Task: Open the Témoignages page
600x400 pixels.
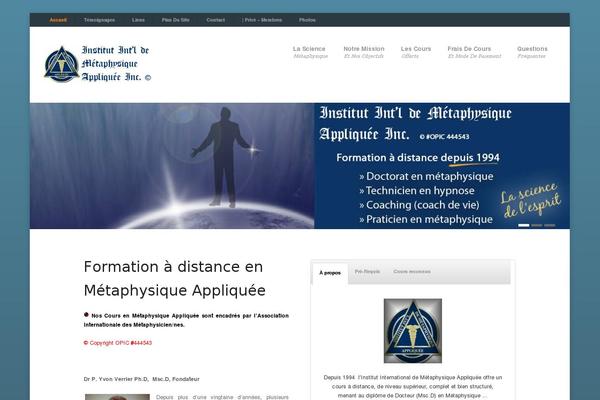Action: pos(99,20)
